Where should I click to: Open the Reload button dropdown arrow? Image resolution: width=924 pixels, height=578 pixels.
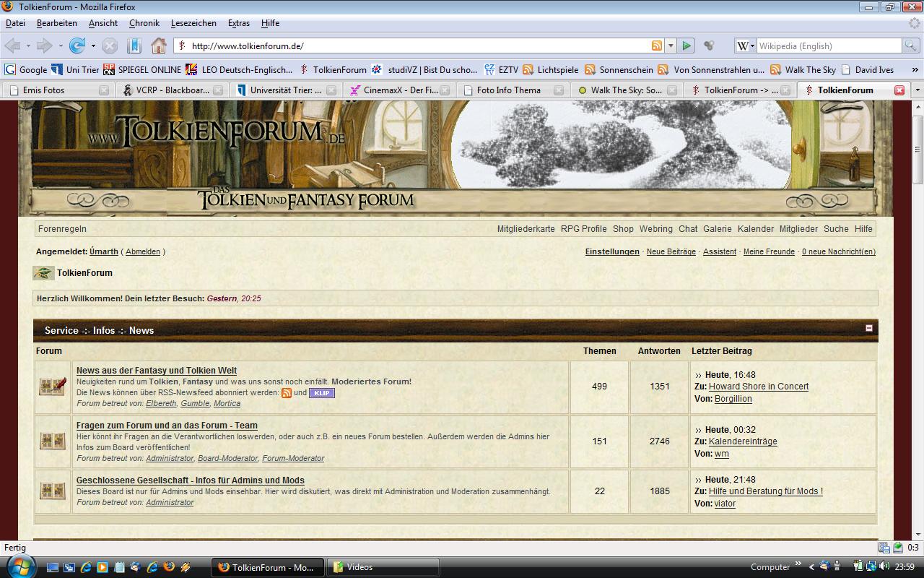(93, 46)
